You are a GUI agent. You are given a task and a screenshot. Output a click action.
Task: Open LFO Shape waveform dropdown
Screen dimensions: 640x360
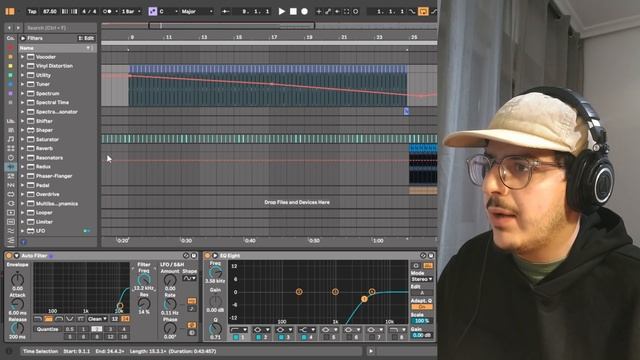[189, 278]
